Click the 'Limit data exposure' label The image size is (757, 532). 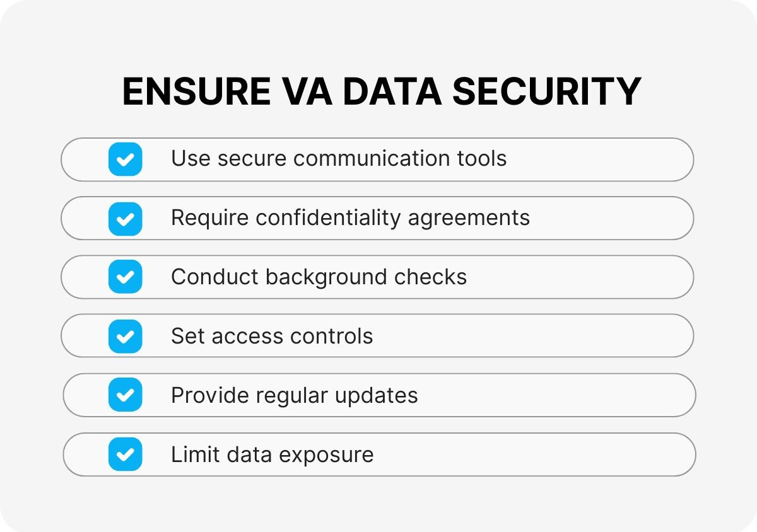tap(272, 454)
